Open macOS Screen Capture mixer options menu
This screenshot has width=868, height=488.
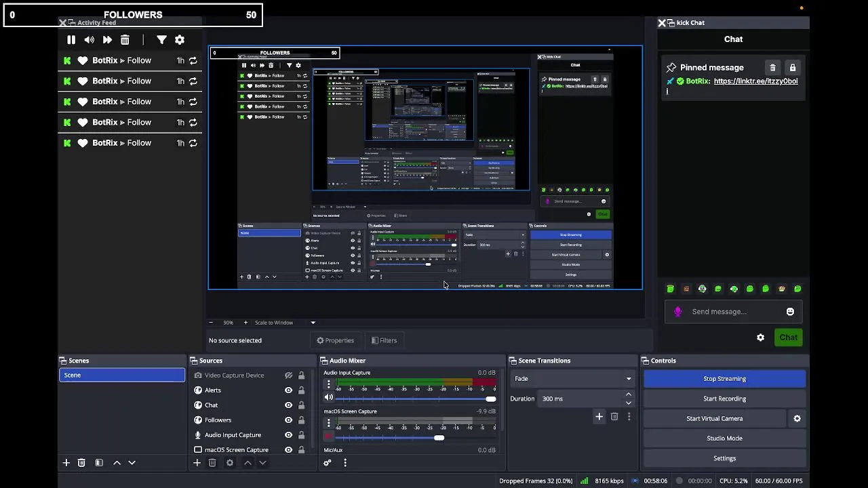pyautogui.click(x=329, y=424)
